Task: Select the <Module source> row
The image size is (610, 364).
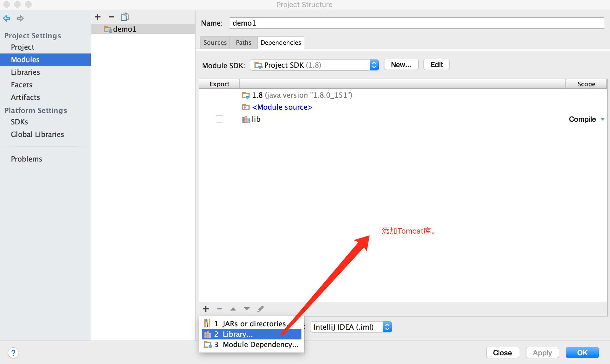Action: pos(403,107)
